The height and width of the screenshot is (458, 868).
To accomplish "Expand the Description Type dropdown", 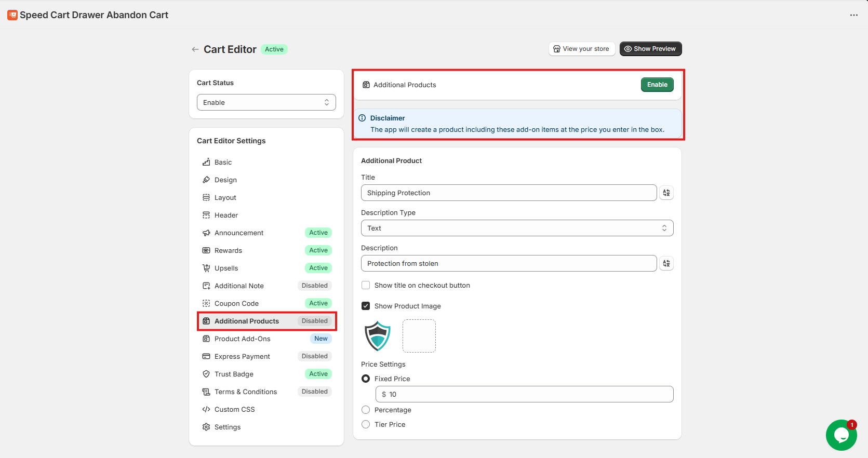I will (x=517, y=228).
